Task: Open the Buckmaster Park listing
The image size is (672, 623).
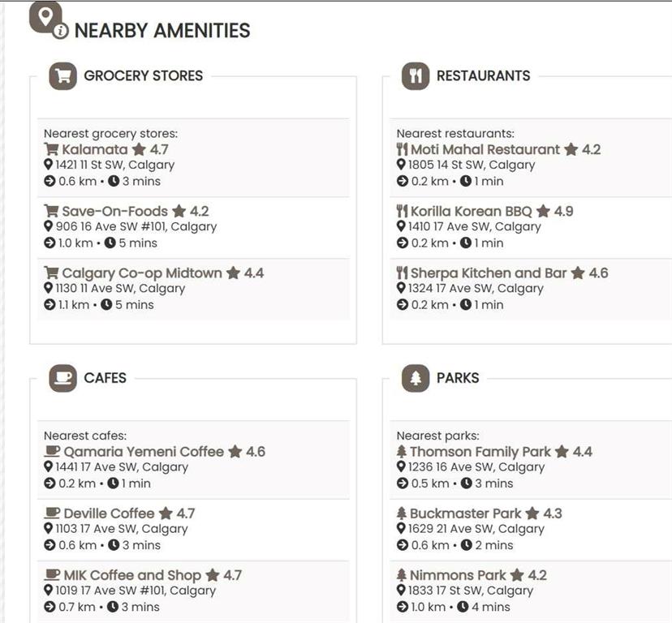Action: (465, 513)
